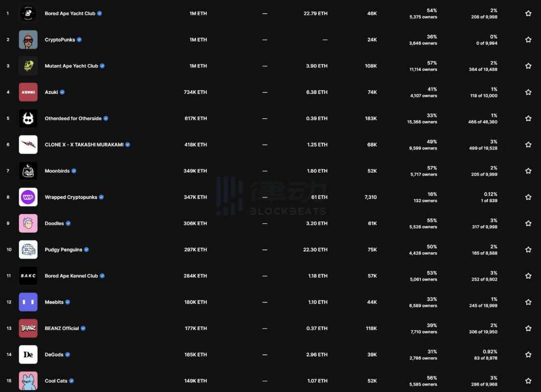Click '61 ETH' floor for Wrapped Cryptopunks
Viewport: 541px width, 392px height.
[319, 197]
